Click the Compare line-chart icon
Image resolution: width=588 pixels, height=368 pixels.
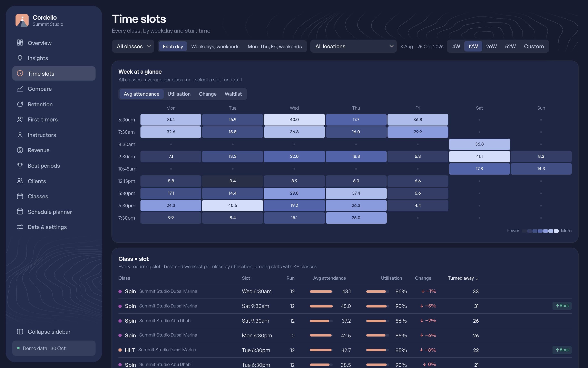click(x=20, y=89)
